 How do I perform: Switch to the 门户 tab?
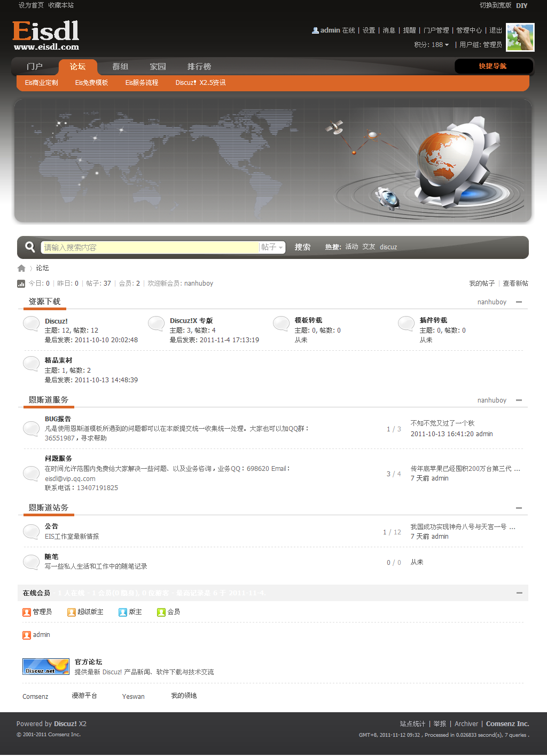(35, 67)
